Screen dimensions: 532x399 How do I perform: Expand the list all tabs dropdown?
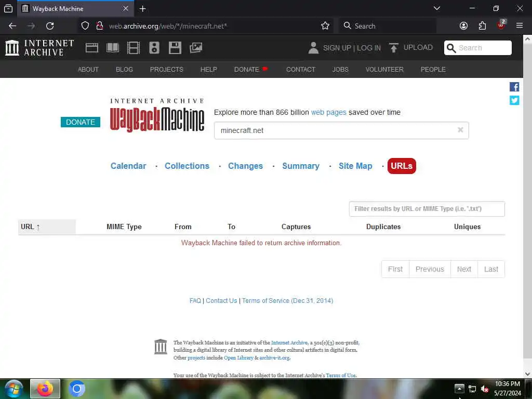437,8
